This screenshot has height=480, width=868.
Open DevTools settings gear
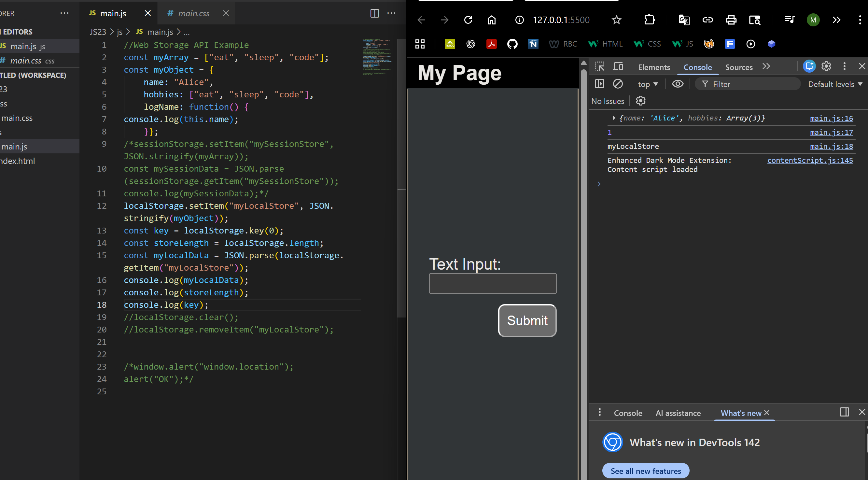(x=826, y=66)
